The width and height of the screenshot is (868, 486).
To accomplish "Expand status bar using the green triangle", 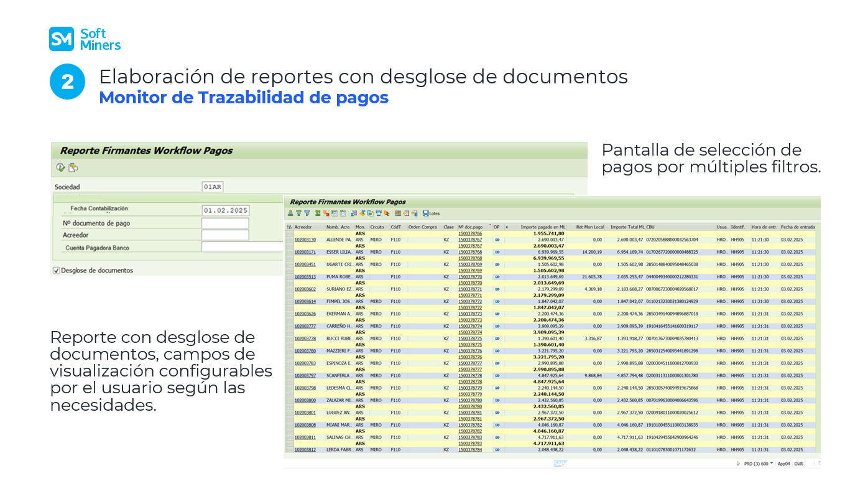I will (x=738, y=464).
